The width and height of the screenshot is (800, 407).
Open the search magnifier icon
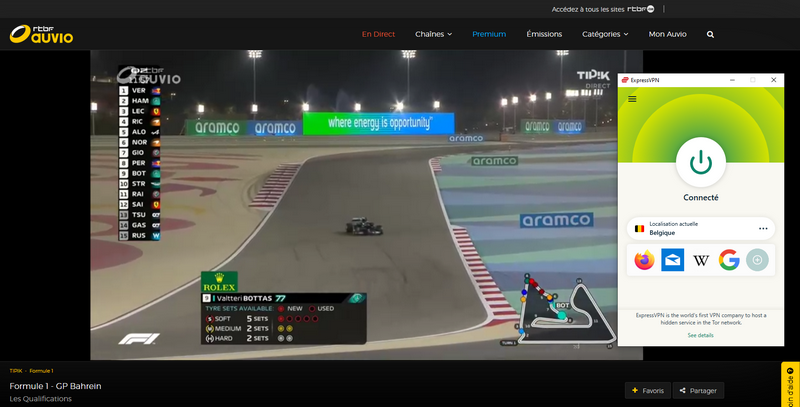pos(710,34)
